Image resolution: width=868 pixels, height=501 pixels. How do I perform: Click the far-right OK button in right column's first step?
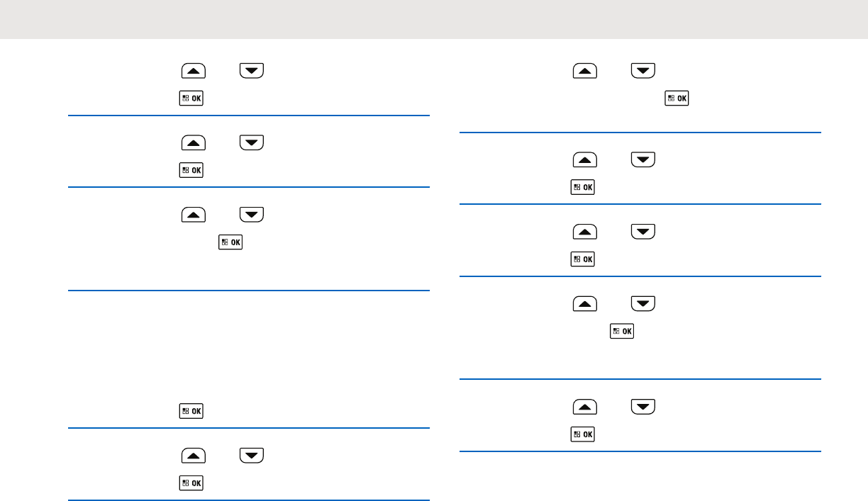(677, 98)
